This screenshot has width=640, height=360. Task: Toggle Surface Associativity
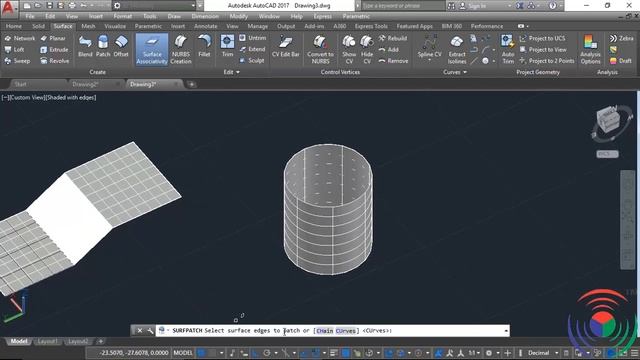(x=152, y=50)
